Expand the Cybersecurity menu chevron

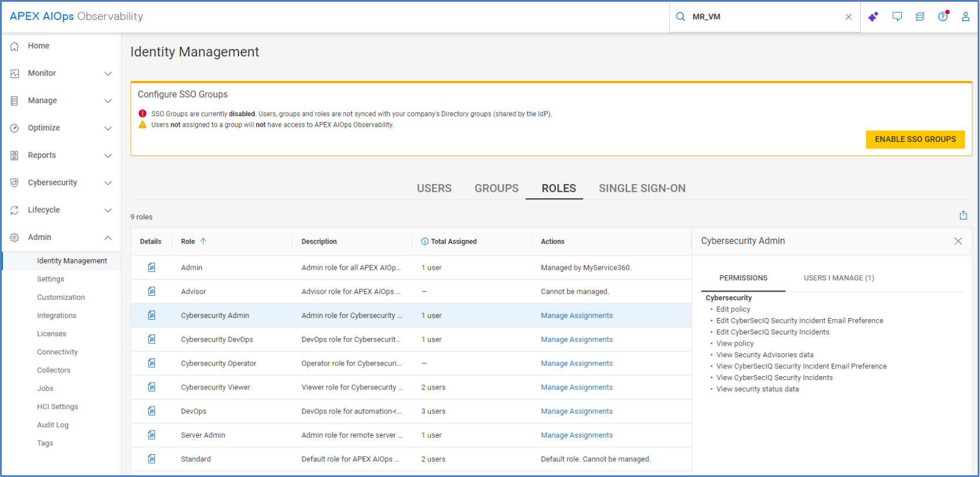click(108, 182)
